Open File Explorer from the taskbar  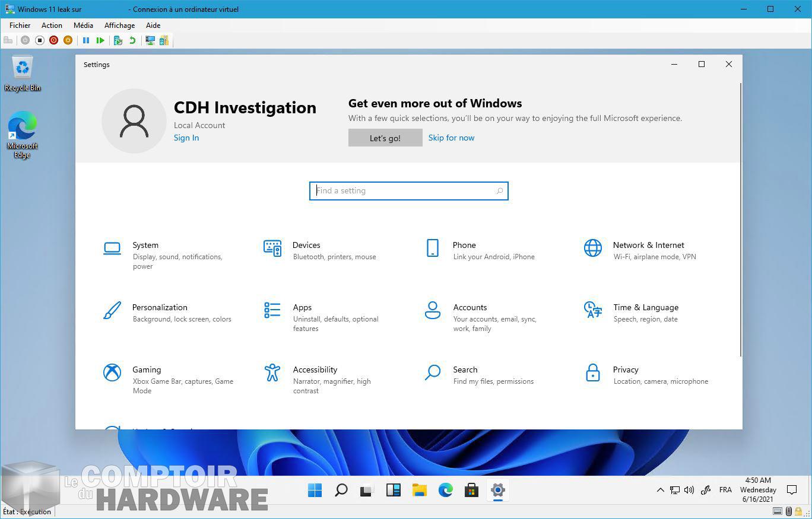[420, 490]
